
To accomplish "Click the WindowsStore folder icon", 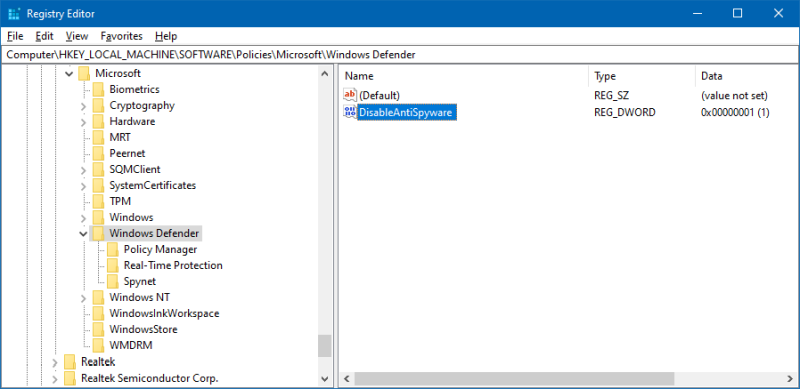I will point(98,329).
